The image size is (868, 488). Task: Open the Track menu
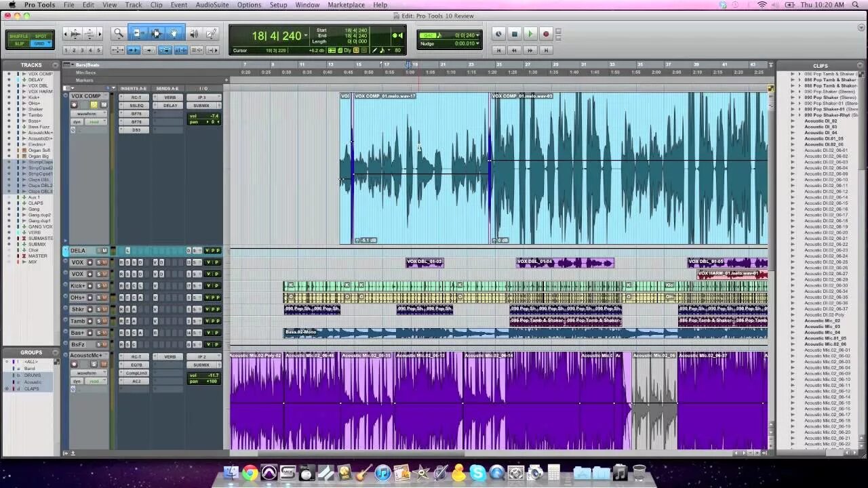click(x=134, y=5)
